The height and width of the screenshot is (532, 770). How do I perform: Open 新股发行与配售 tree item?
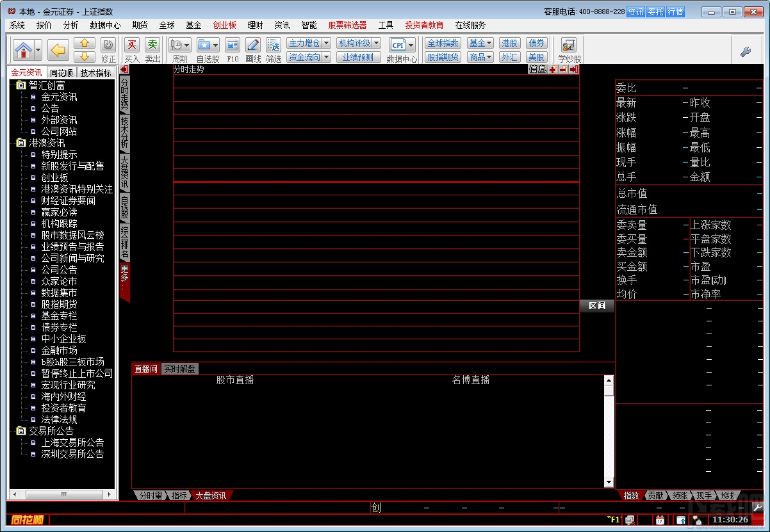point(72,166)
